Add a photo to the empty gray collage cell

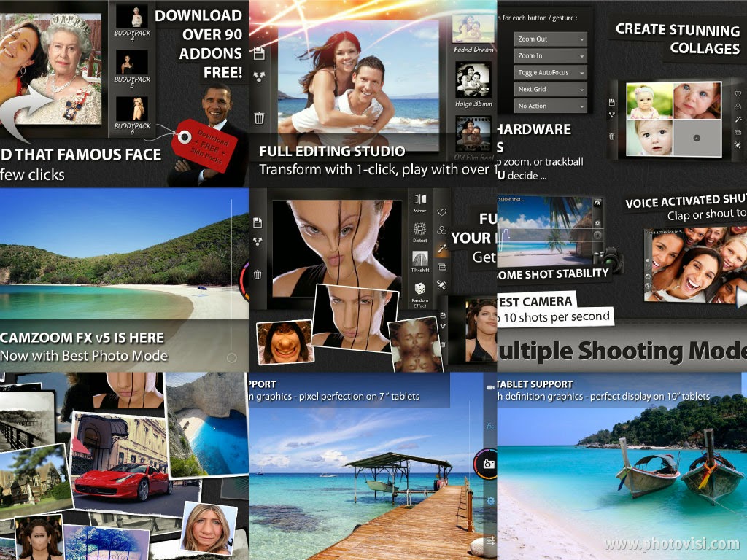coord(697,138)
